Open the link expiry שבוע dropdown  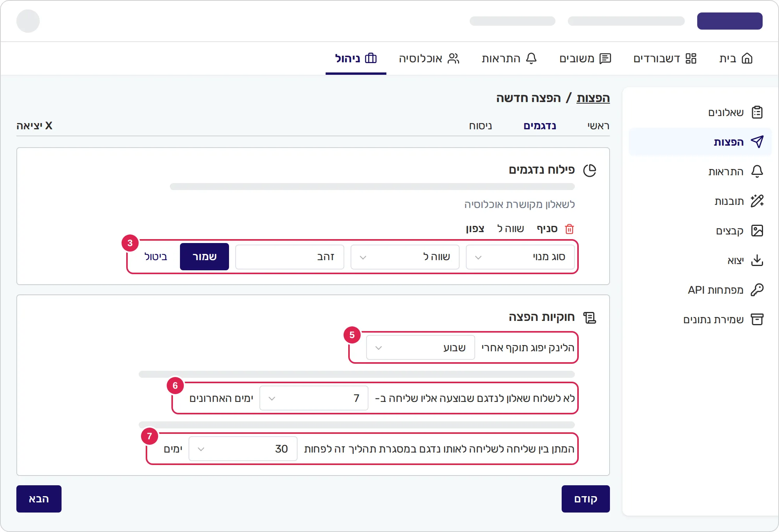click(x=421, y=347)
